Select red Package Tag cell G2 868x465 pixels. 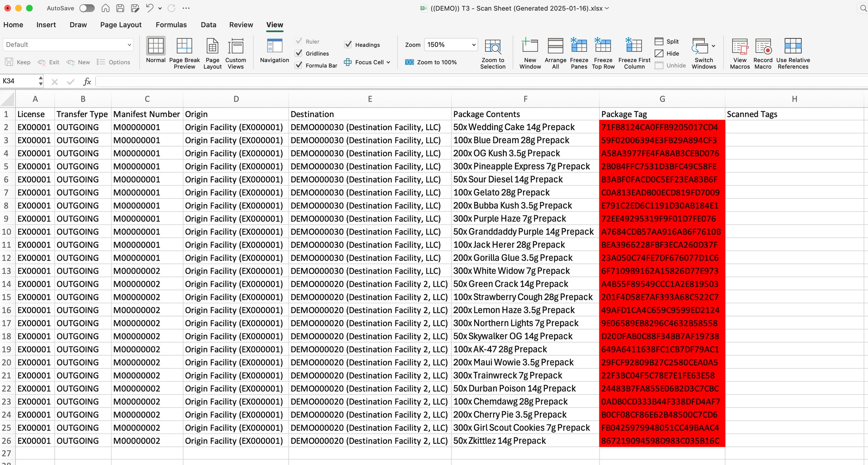pyautogui.click(x=662, y=127)
